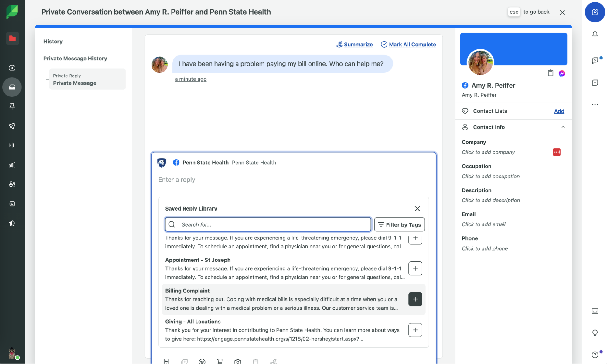Image resolution: width=607 pixels, height=364 pixels.
Task: Close the Saved Reply Library panel
Action: pyautogui.click(x=417, y=208)
